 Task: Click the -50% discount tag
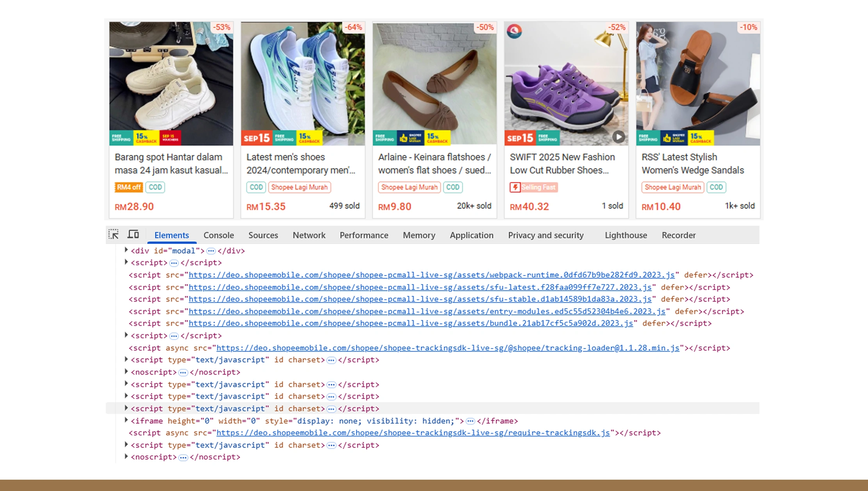point(485,27)
